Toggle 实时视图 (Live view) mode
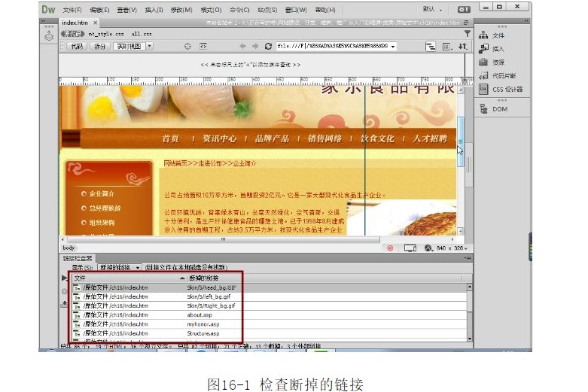 coord(127,46)
